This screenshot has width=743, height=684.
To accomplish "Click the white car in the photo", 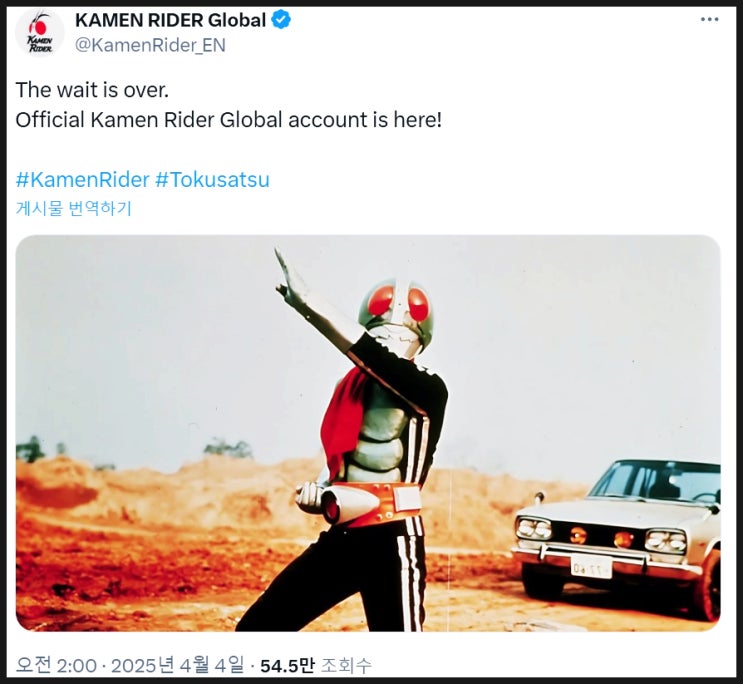I will click(x=616, y=538).
